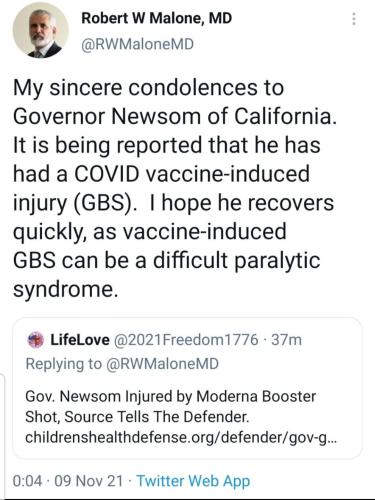
Task: Open the childrenshealthdefense.org defender link
Action: 182,437
